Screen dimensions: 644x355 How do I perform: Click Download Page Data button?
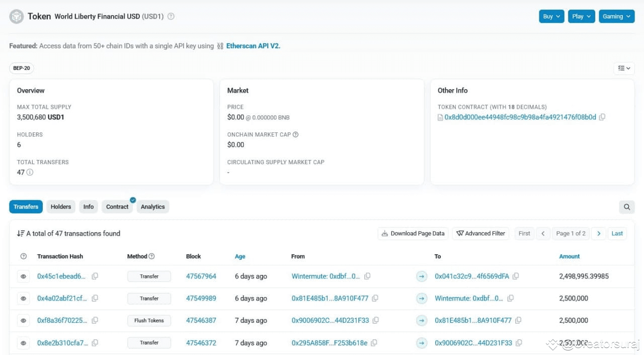point(413,233)
